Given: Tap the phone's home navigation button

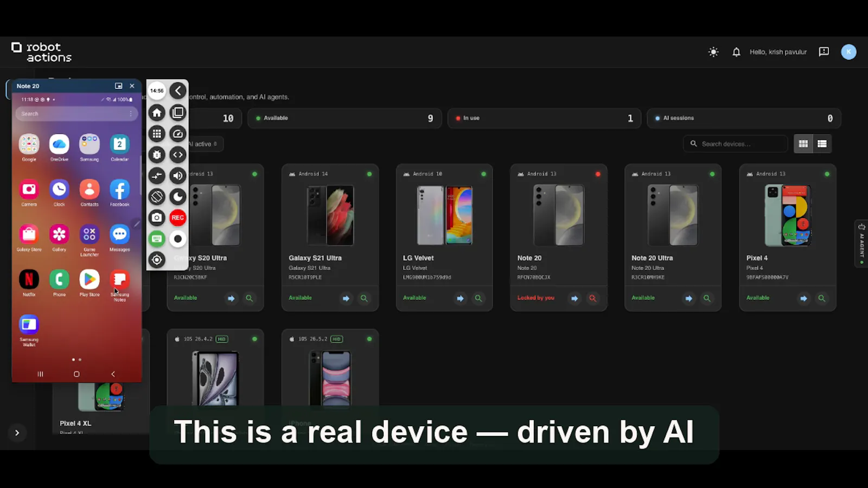Looking at the screenshot, I should tap(76, 374).
